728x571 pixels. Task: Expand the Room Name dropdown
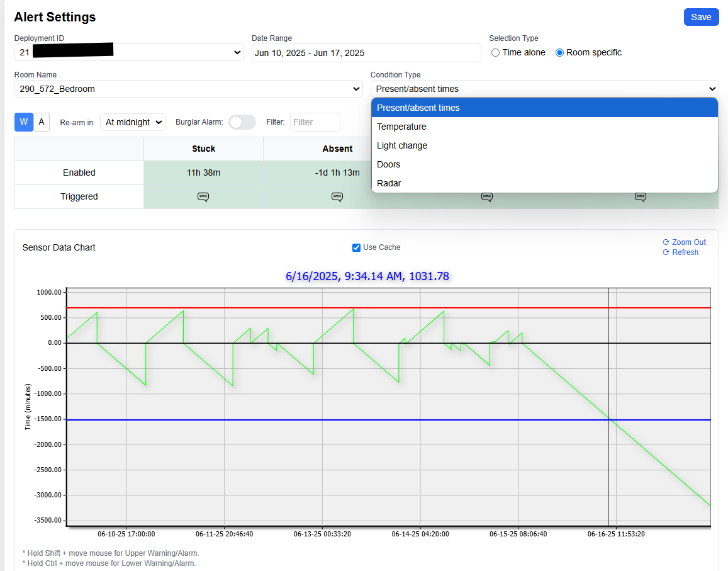pos(188,89)
